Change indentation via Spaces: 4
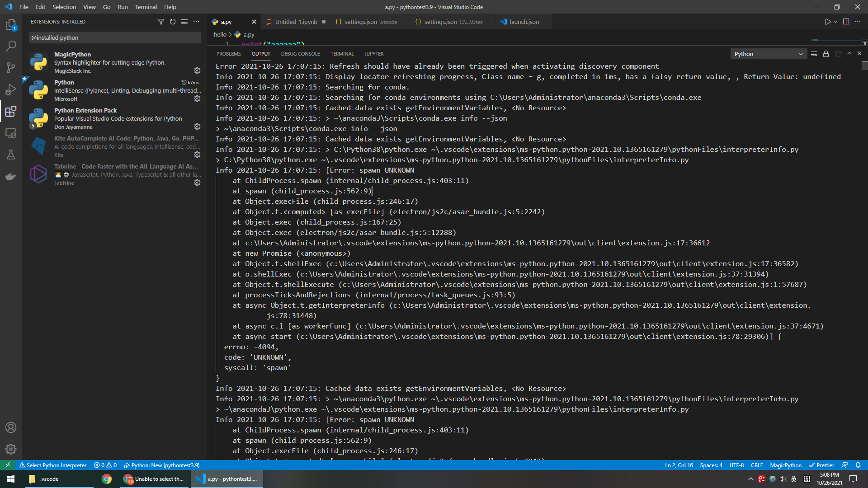The height and width of the screenshot is (488, 868). (711, 465)
